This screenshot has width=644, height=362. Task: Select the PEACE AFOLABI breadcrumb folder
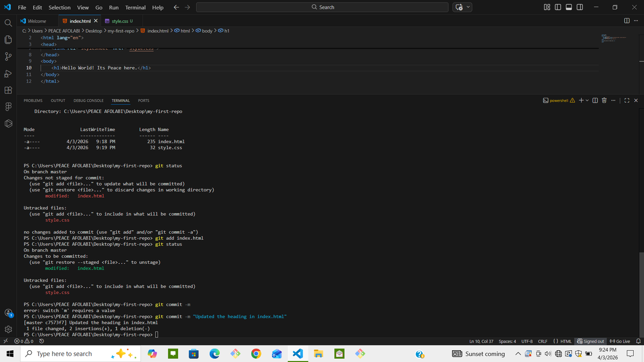(x=64, y=31)
